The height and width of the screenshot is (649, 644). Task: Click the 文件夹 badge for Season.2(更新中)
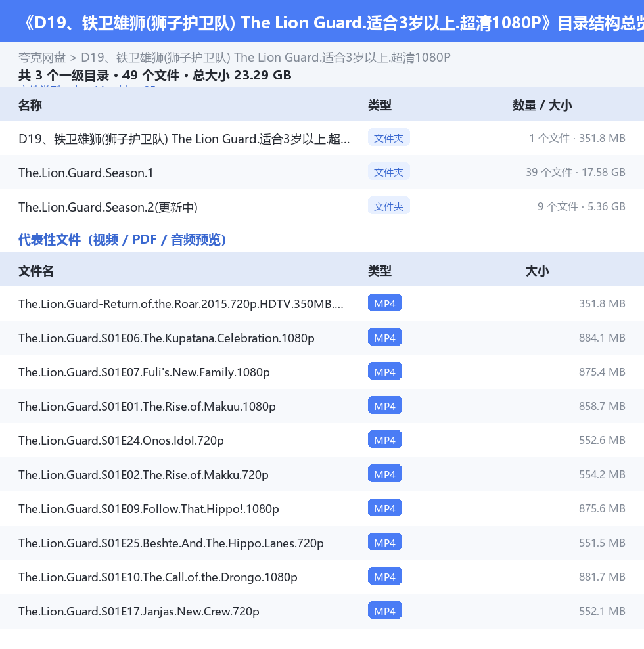388,206
